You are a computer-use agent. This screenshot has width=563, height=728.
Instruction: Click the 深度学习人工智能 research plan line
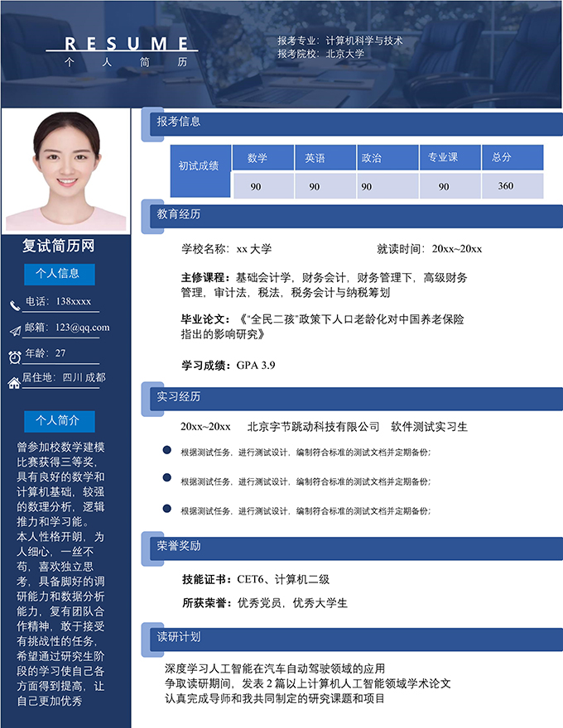pyautogui.click(x=275, y=668)
